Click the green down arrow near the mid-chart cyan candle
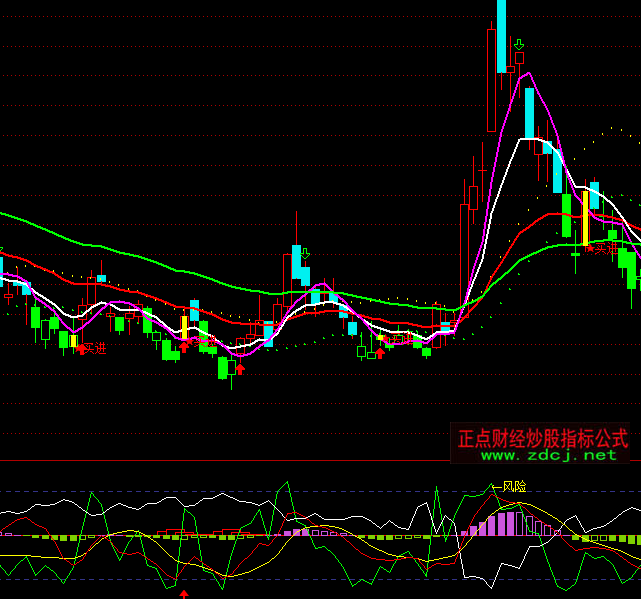641x599 pixels. click(304, 254)
